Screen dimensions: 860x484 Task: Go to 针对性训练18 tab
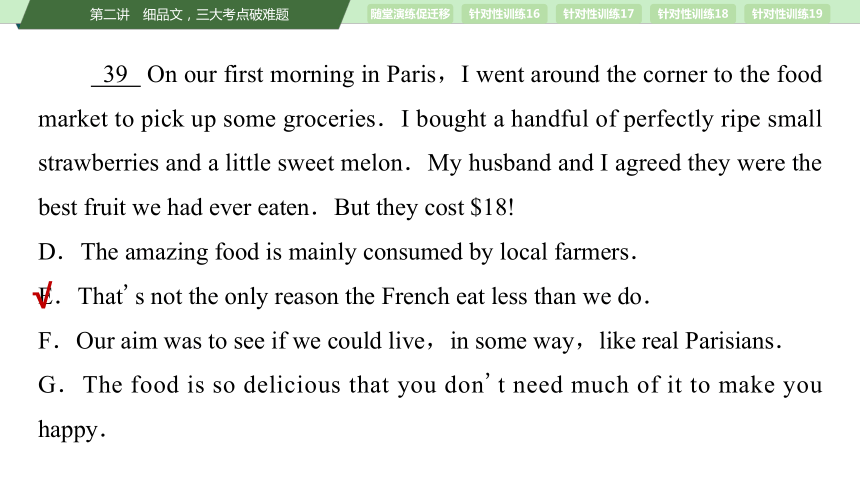click(693, 14)
